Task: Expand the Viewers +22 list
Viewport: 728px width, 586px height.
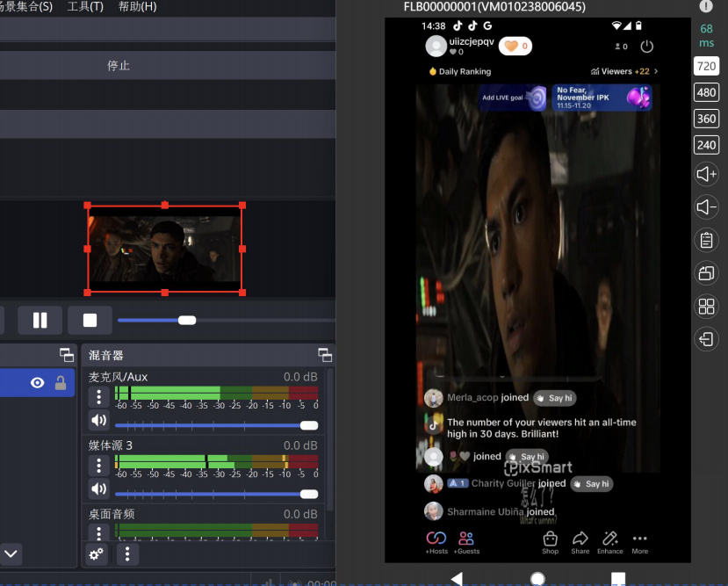Action: coord(624,71)
